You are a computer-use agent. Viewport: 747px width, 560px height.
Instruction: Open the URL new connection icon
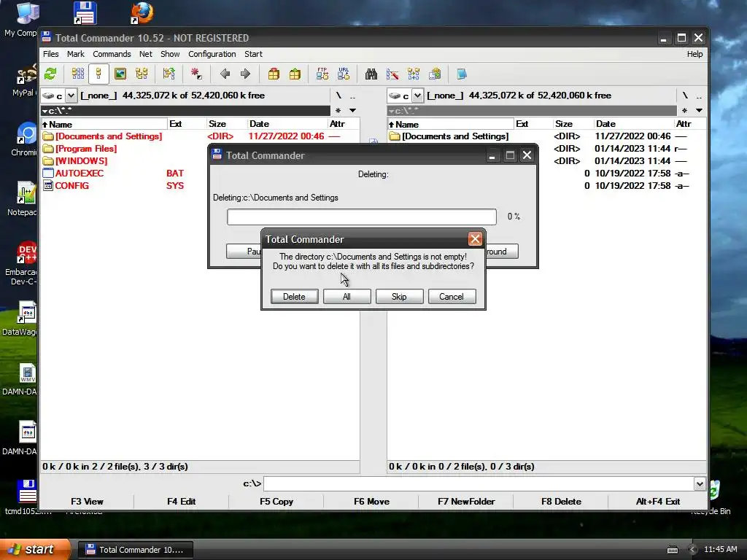(x=344, y=74)
